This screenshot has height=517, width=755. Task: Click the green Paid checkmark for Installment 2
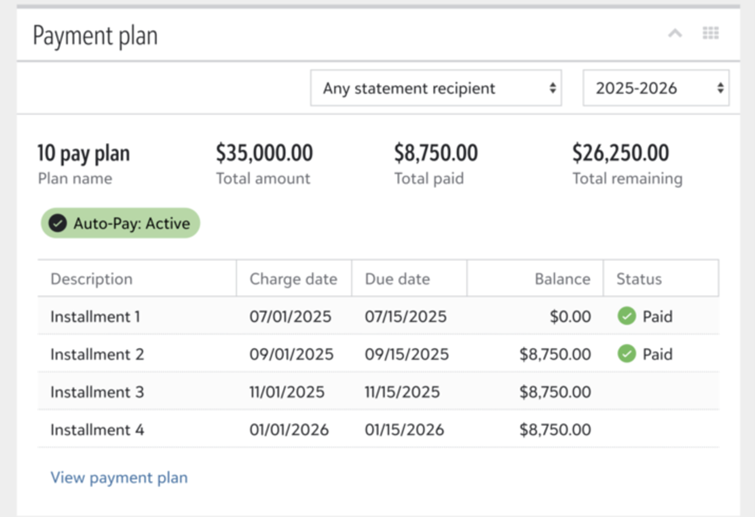point(626,354)
